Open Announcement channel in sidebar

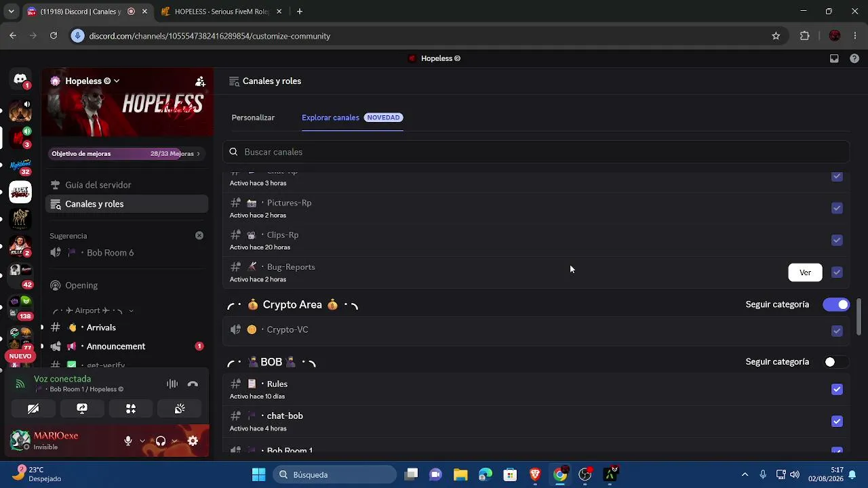127,346
